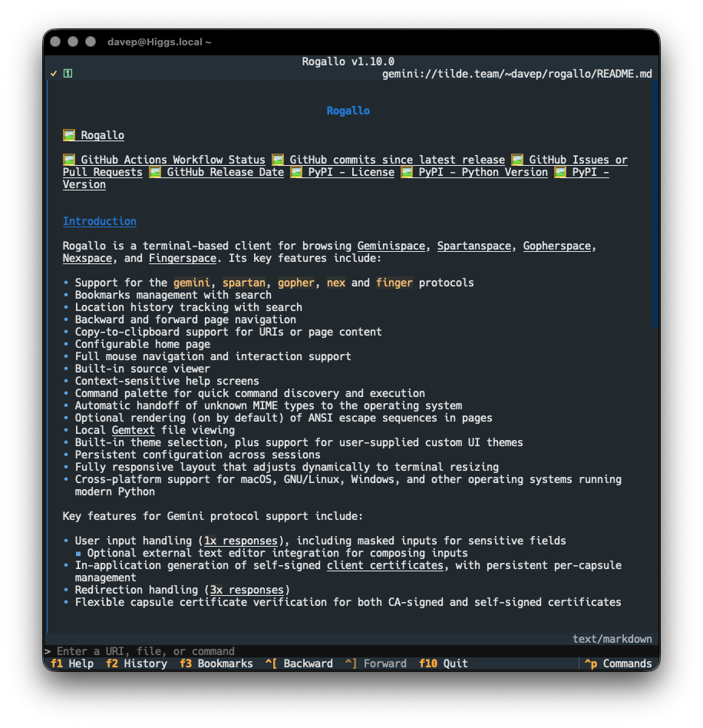Click image icon before GitHub commits badge
The image size is (703, 728).
pyautogui.click(x=278, y=160)
